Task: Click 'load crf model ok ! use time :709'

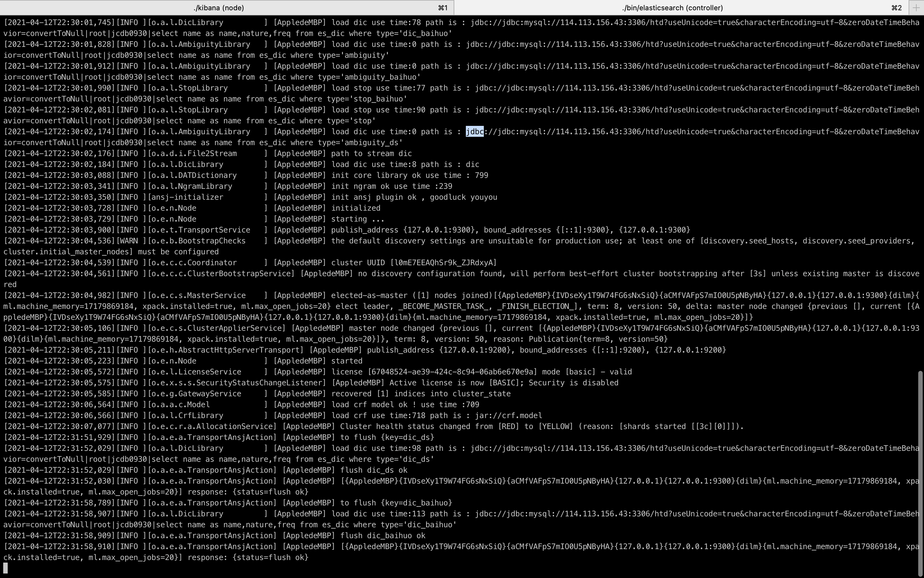Action: [x=405, y=405]
